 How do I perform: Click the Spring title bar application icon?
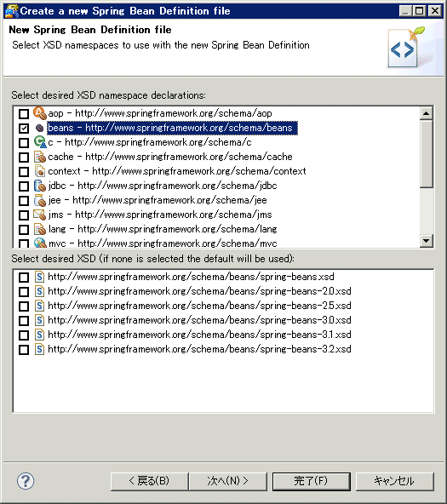(11, 11)
